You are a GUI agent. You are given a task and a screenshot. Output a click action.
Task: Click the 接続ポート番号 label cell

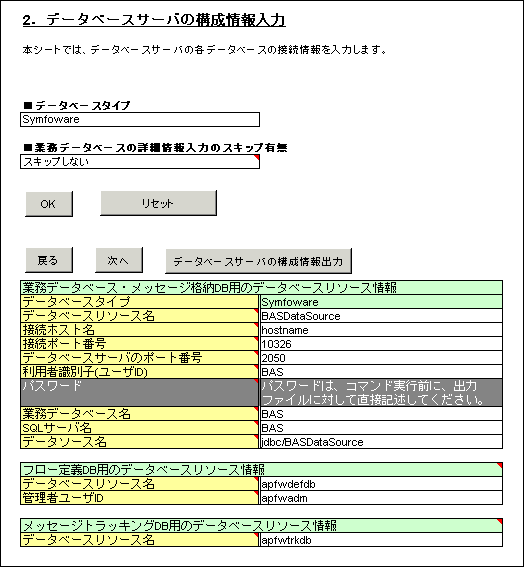tap(140, 344)
